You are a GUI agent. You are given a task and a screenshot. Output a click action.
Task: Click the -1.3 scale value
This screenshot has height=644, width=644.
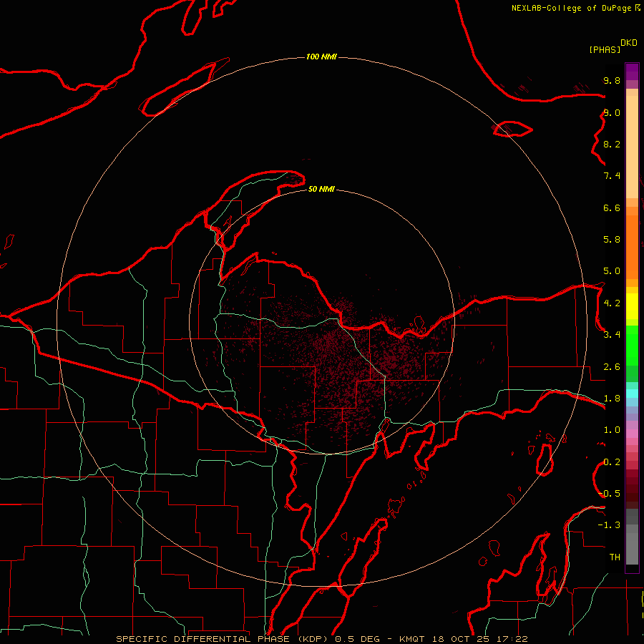[x=609, y=525]
